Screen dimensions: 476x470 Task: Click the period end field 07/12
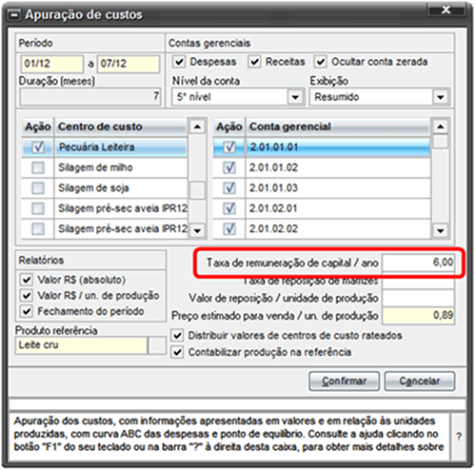[x=129, y=64]
